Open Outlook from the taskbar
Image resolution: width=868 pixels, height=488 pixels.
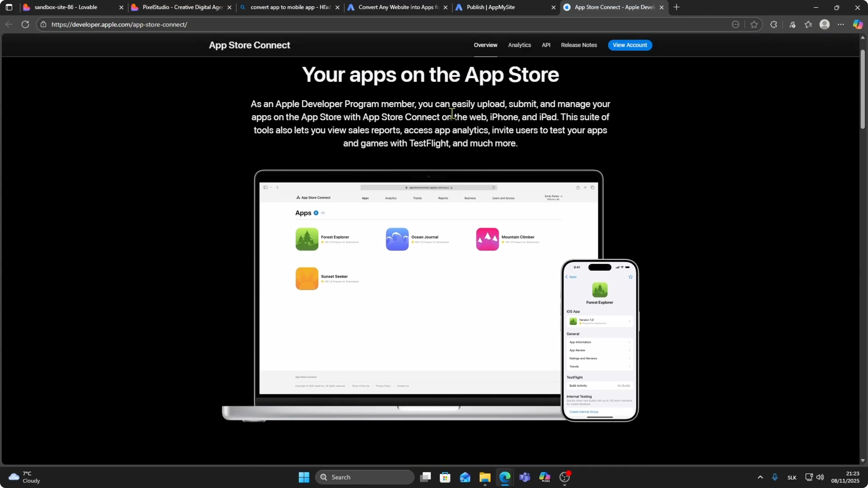tap(465, 477)
